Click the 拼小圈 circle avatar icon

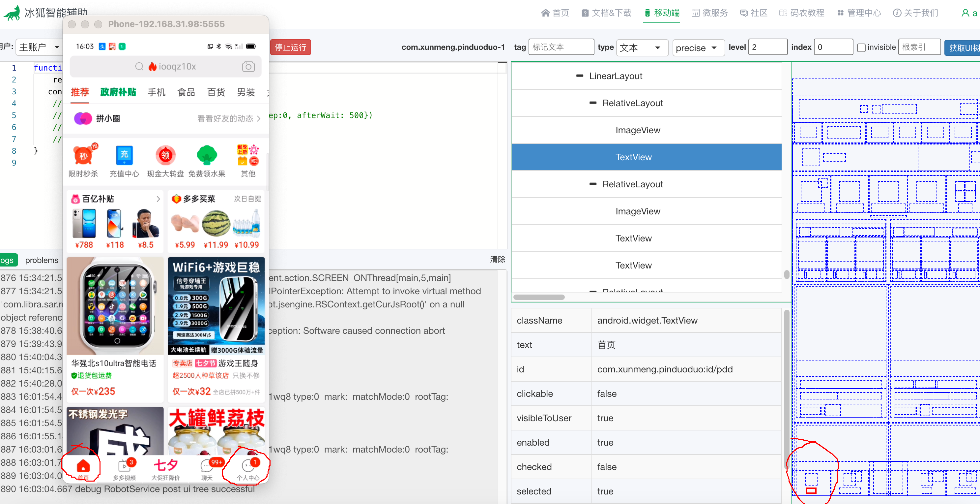pyautogui.click(x=83, y=118)
